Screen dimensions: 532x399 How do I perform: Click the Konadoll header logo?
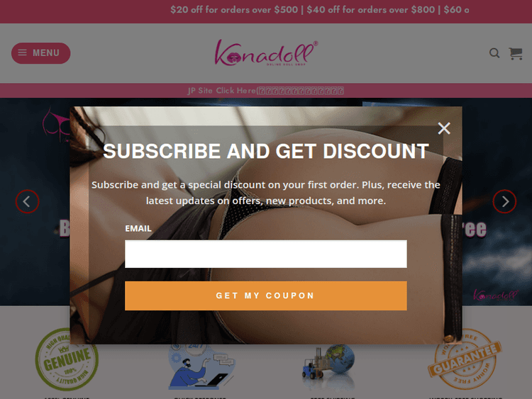[x=266, y=52]
